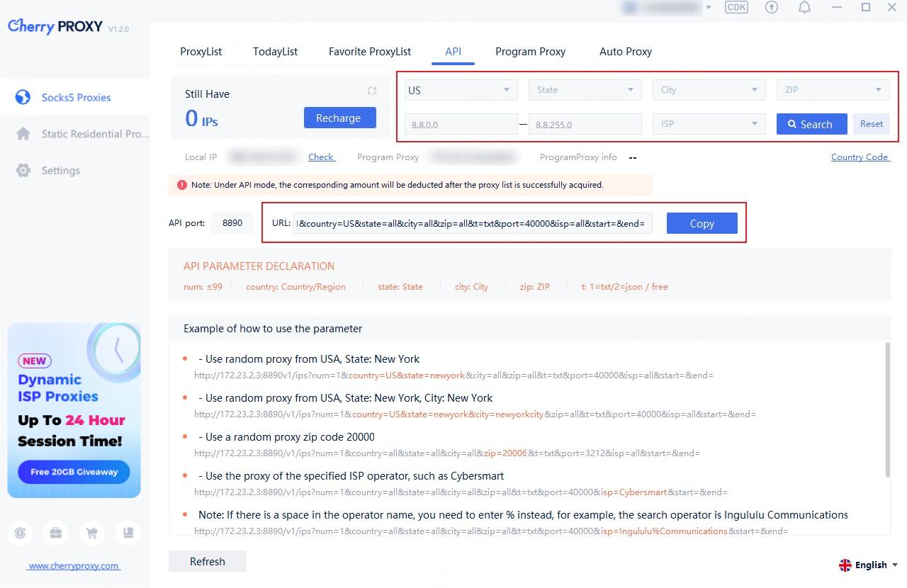Switch to the Auto Proxy tab
The height and width of the screenshot is (588, 907).
click(x=625, y=52)
